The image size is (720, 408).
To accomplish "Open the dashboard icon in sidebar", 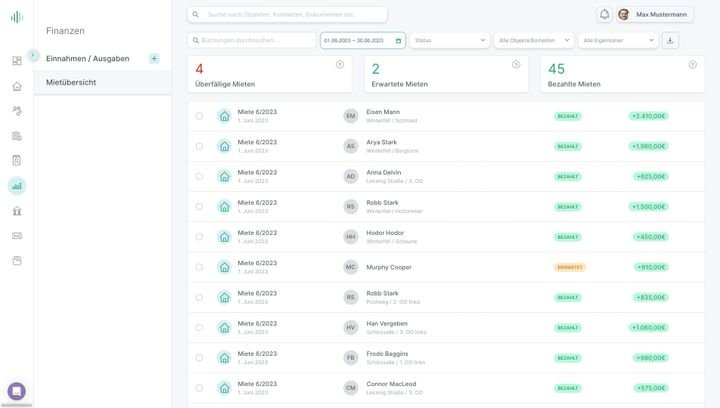I will click(x=17, y=61).
